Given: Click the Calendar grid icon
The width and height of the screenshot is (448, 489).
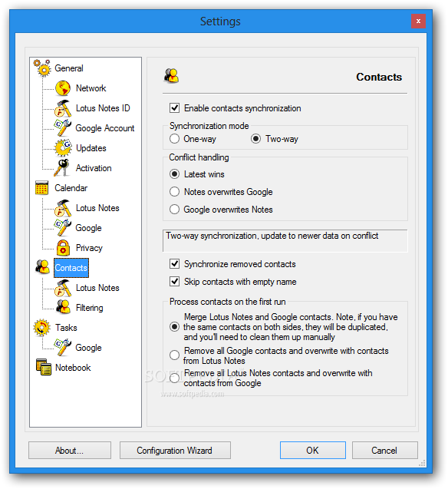Looking at the screenshot, I should (41, 188).
